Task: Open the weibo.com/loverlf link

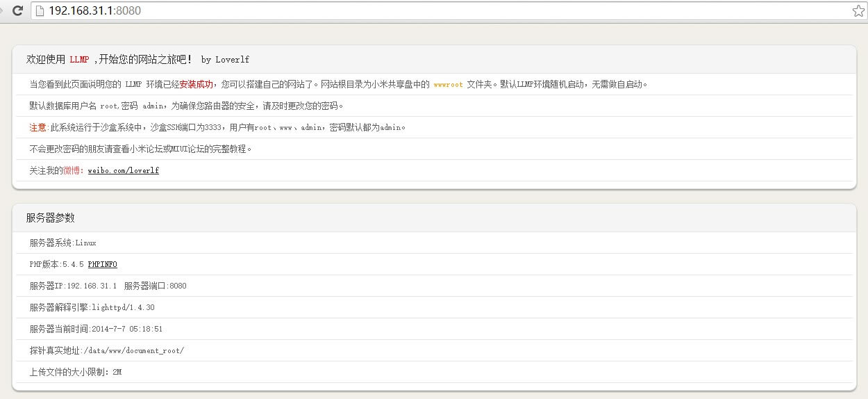Action: tap(123, 170)
